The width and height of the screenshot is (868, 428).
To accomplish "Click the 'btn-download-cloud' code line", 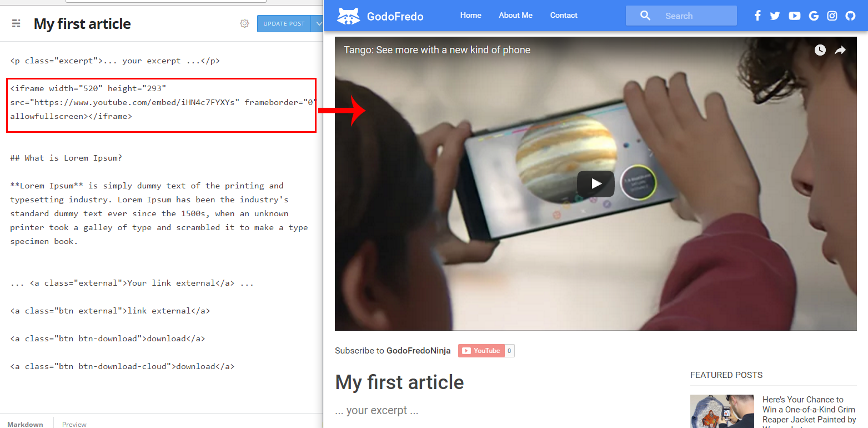I will coord(122,366).
